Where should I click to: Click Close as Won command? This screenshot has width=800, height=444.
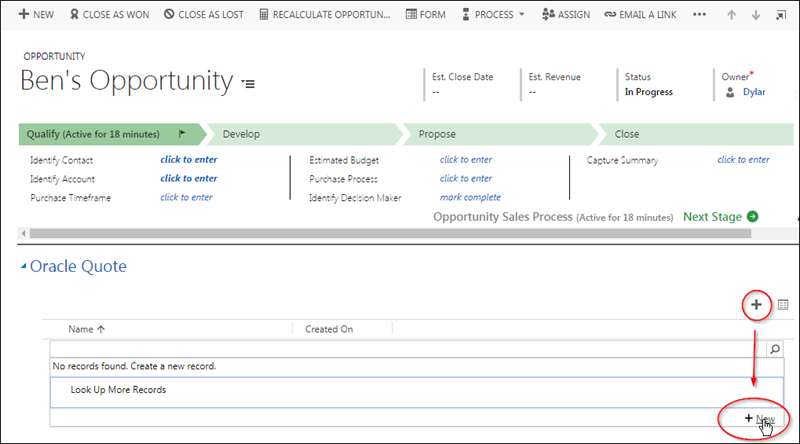(x=112, y=15)
